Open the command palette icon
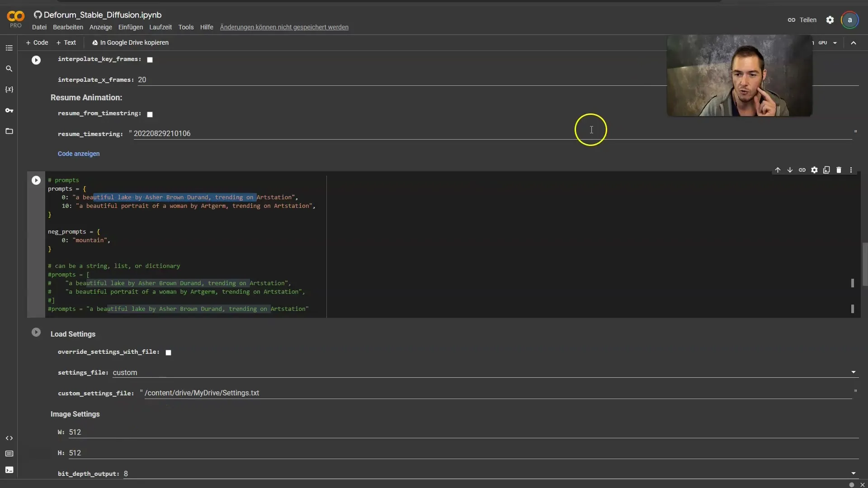 pyautogui.click(x=9, y=454)
